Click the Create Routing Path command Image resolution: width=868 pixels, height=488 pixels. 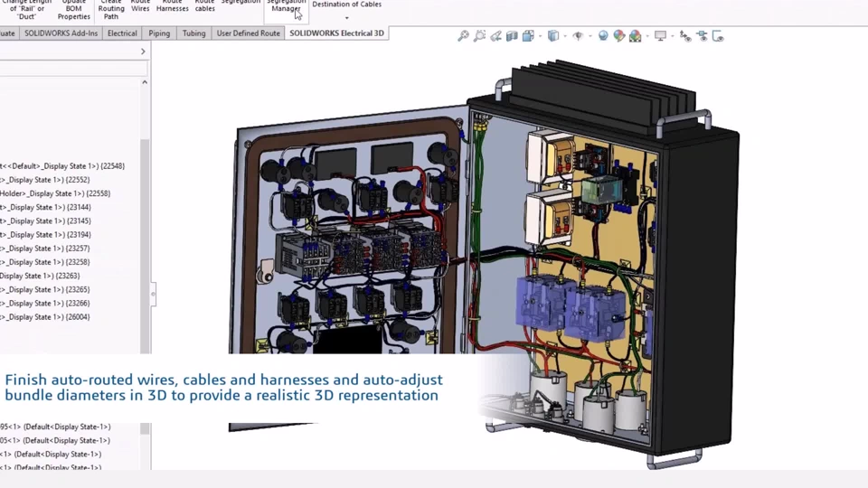coord(111,9)
